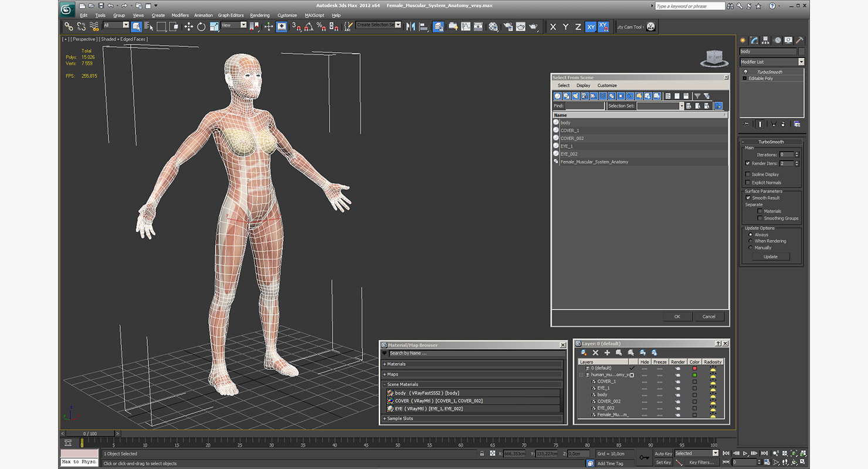Enable Separate by Materials checkbox
This screenshot has width=868, height=469.
(x=760, y=211)
